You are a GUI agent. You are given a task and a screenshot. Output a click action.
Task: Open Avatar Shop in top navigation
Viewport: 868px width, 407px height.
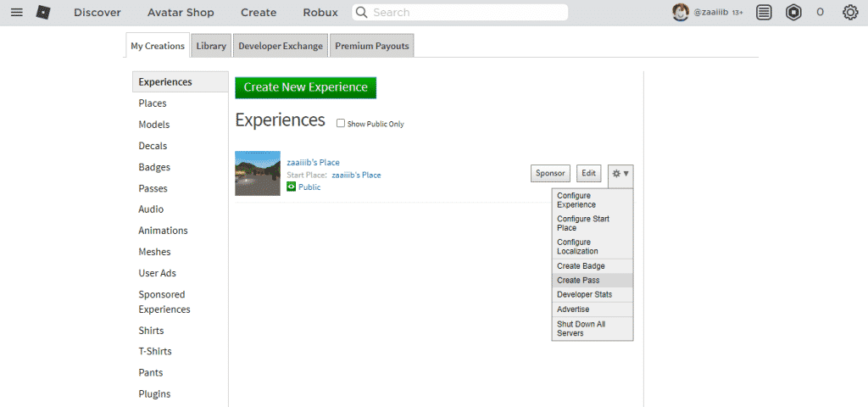click(x=181, y=12)
